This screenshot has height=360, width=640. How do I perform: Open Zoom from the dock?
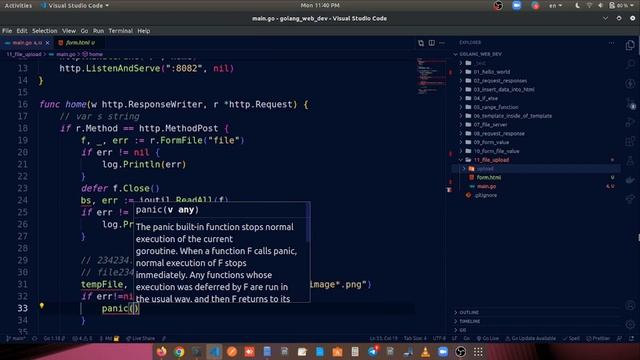tap(443, 351)
